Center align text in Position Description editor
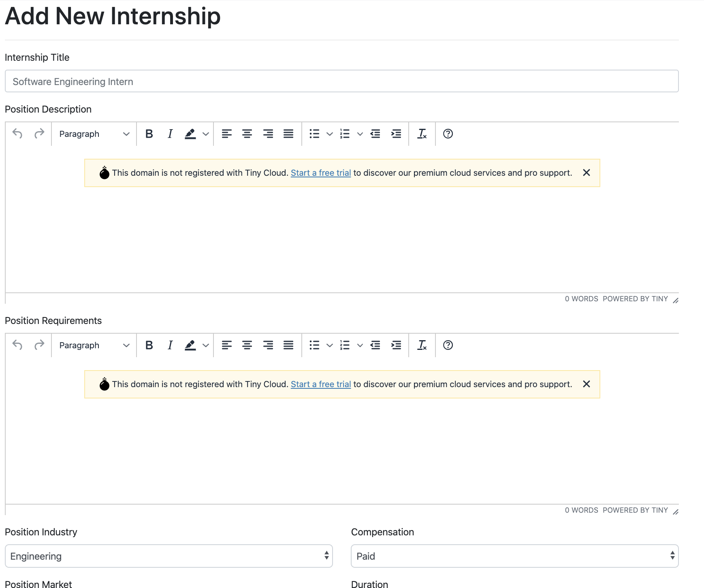704x588 pixels. click(x=247, y=134)
